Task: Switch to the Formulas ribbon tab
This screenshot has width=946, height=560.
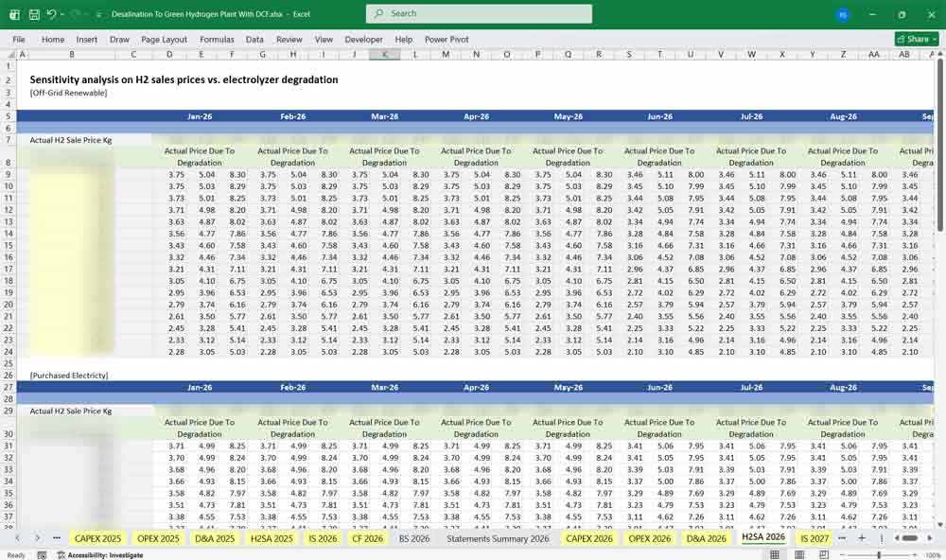Action: point(217,40)
